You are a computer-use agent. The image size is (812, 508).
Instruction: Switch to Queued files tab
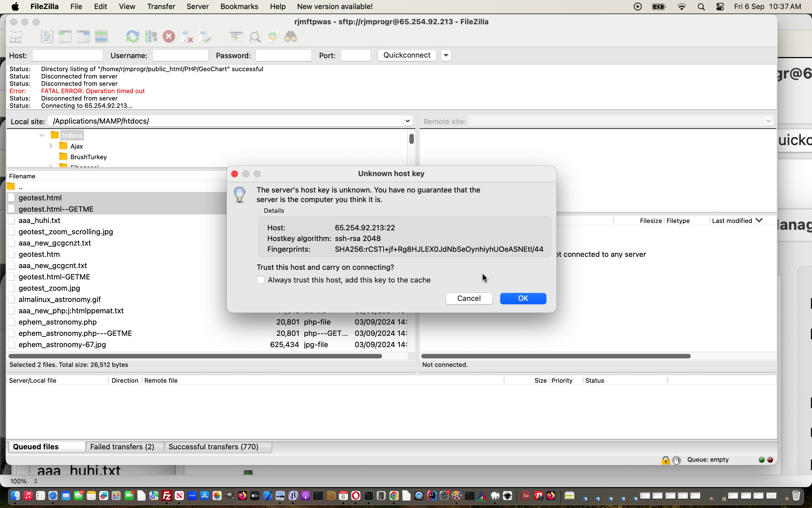click(47, 447)
